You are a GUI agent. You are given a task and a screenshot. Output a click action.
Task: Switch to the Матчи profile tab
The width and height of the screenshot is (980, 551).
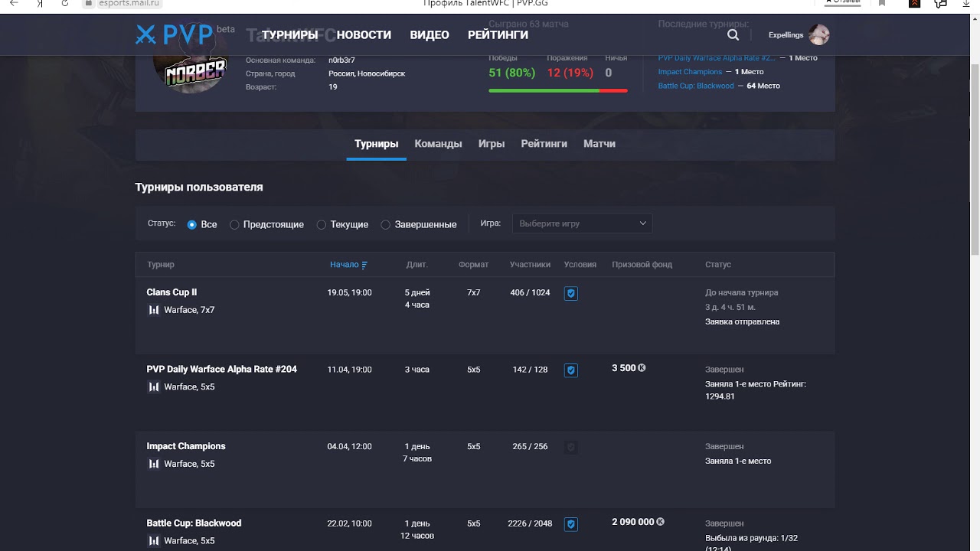coord(599,144)
